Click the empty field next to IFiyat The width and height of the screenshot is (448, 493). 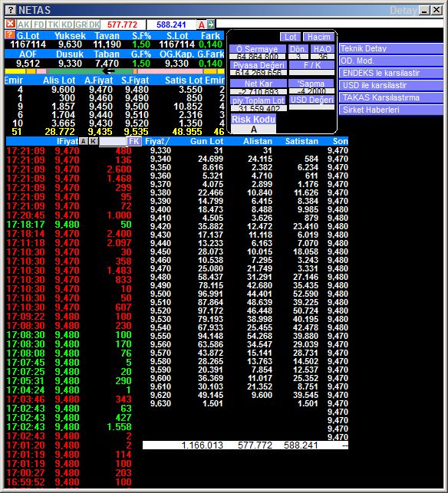tap(113, 141)
